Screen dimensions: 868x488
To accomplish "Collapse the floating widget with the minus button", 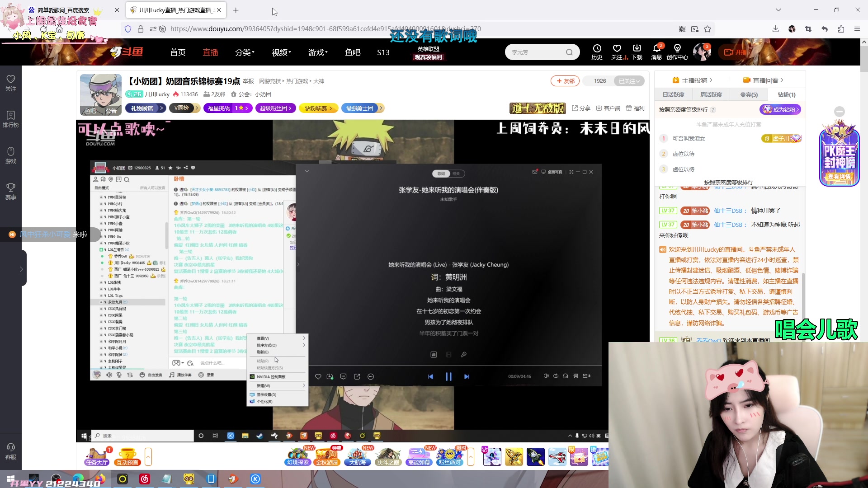I will [x=840, y=111].
